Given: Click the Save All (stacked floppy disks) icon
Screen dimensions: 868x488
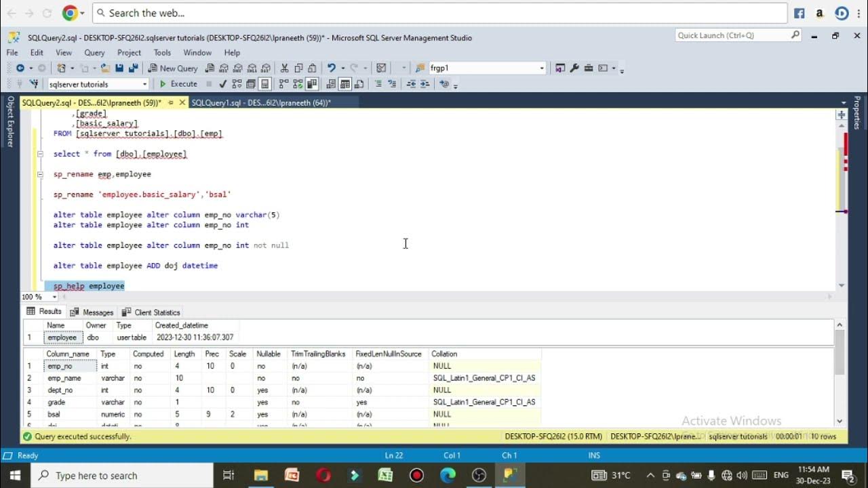Looking at the screenshot, I should tap(133, 68).
